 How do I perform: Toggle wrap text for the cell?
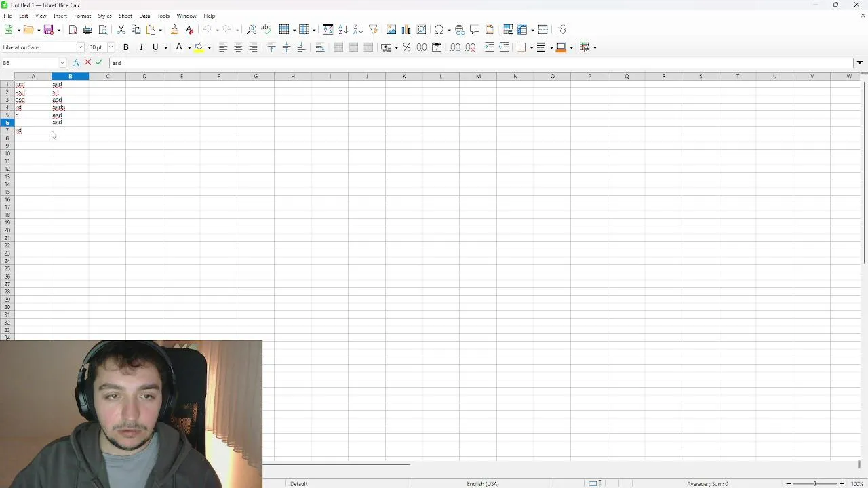point(320,47)
